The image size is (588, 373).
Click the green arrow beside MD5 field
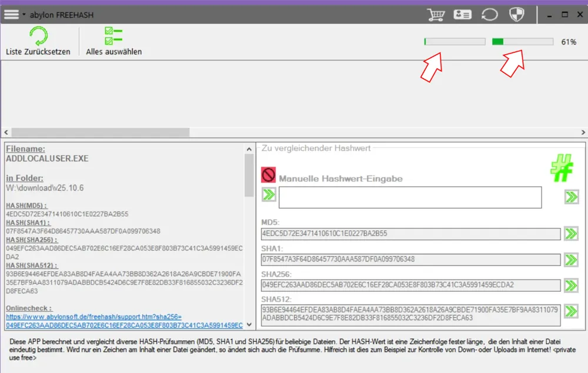tap(571, 234)
